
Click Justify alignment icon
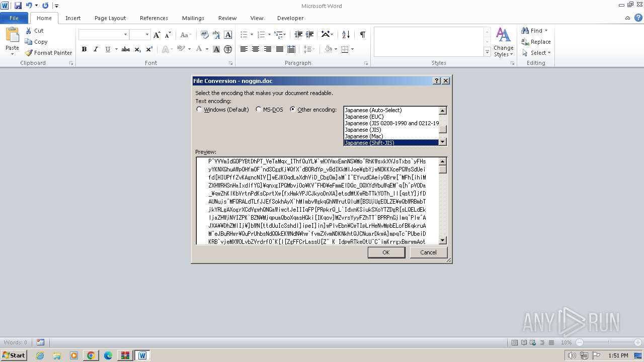coord(279,49)
